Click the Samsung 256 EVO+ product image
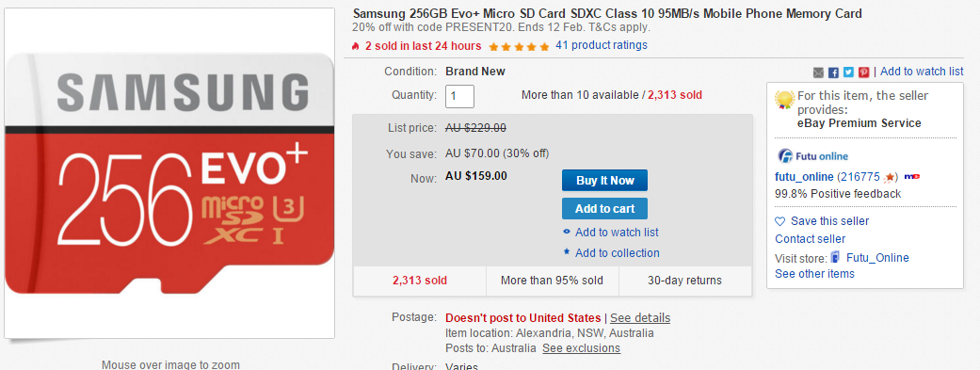The height and width of the screenshot is (370, 980). 169,173
